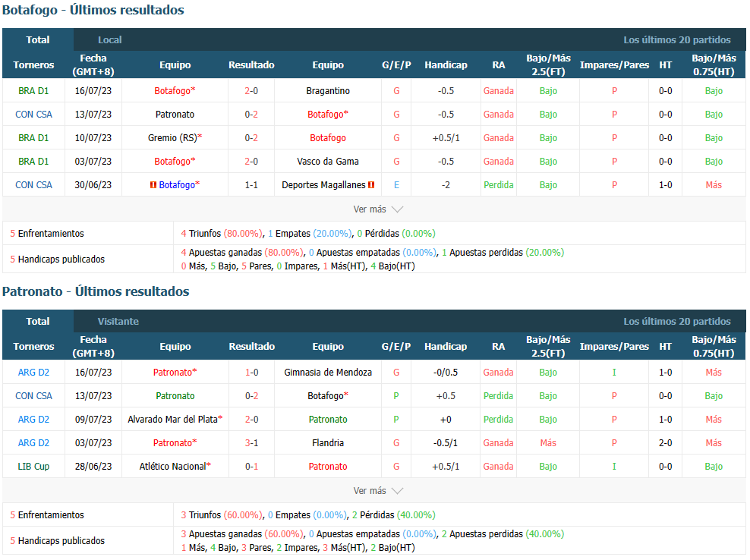Click 'Patronato - Últimos resultados' heading
The image size is (750, 560).
click(96, 291)
